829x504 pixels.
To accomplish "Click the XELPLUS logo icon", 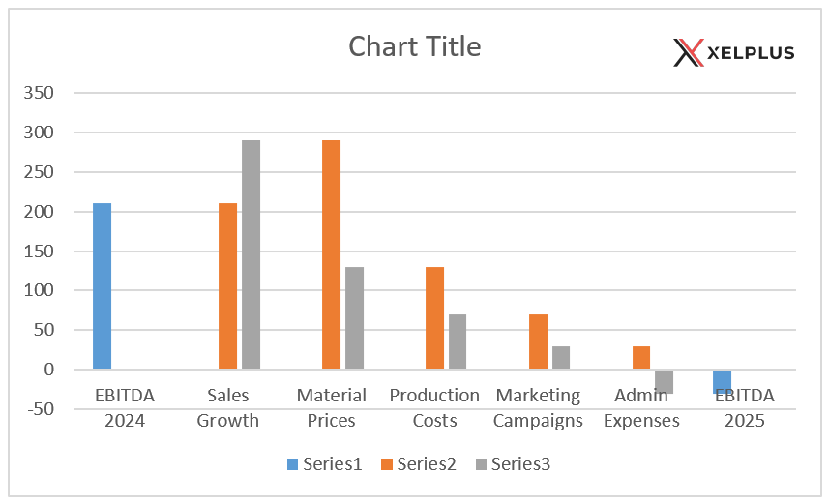I will point(688,52).
